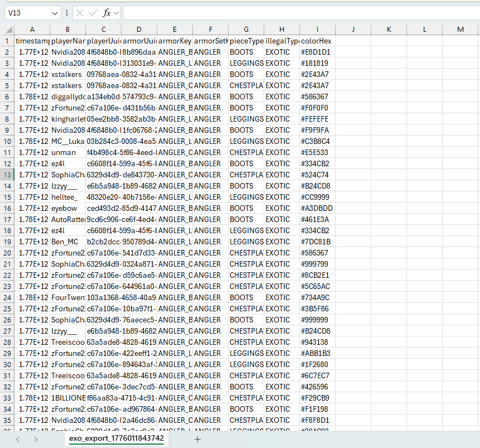480x448 pixels.
Task: Select row 24 header
Action: 7,297
